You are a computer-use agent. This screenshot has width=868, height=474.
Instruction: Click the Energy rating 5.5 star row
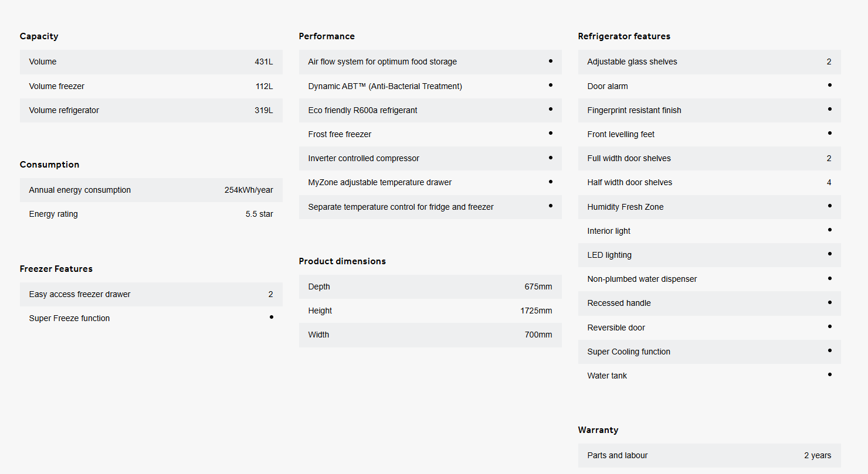click(151, 214)
